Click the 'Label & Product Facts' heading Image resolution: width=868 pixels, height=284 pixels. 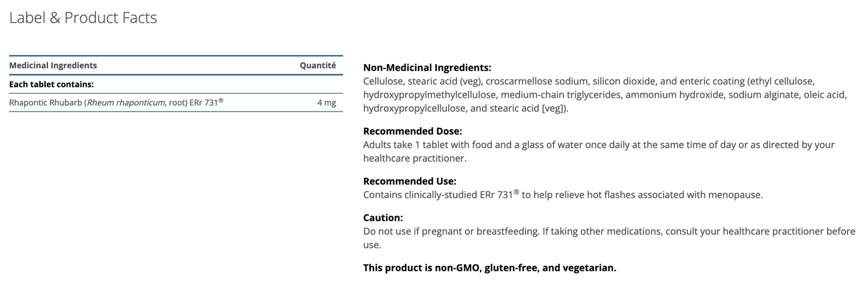[83, 18]
